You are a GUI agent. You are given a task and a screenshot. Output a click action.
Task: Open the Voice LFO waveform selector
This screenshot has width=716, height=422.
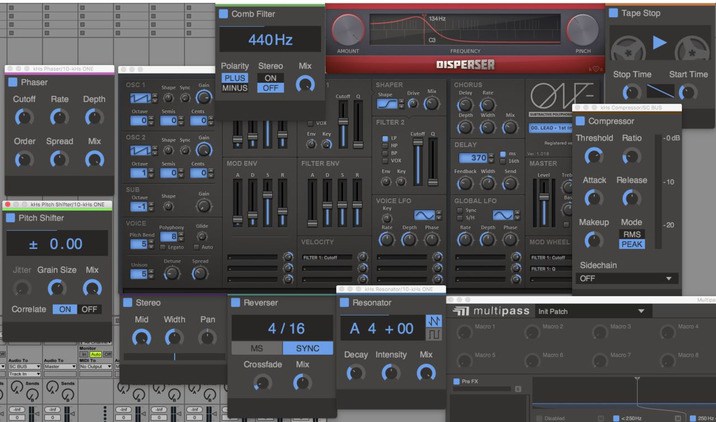coord(427,215)
